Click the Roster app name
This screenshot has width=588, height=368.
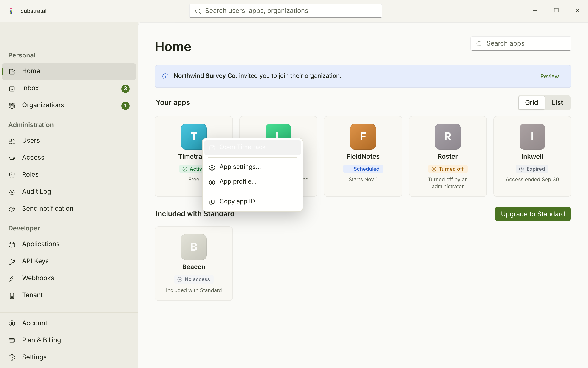448,157
